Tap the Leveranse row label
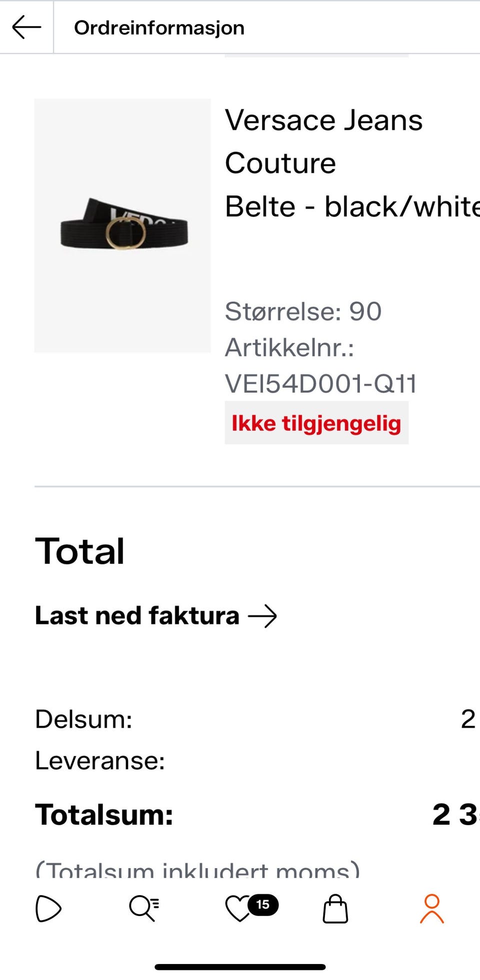The image size is (480, 980). pyautogui.click(x=99, y=761)
